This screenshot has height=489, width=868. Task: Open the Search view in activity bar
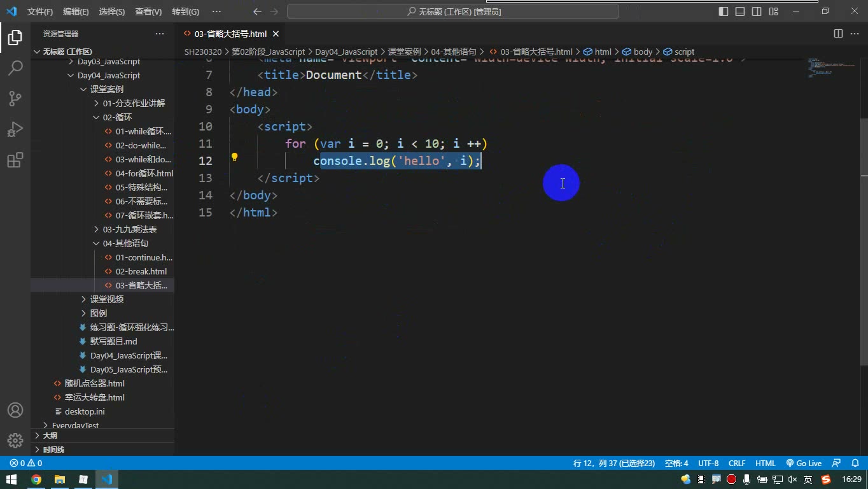click(x=15, y=67)
